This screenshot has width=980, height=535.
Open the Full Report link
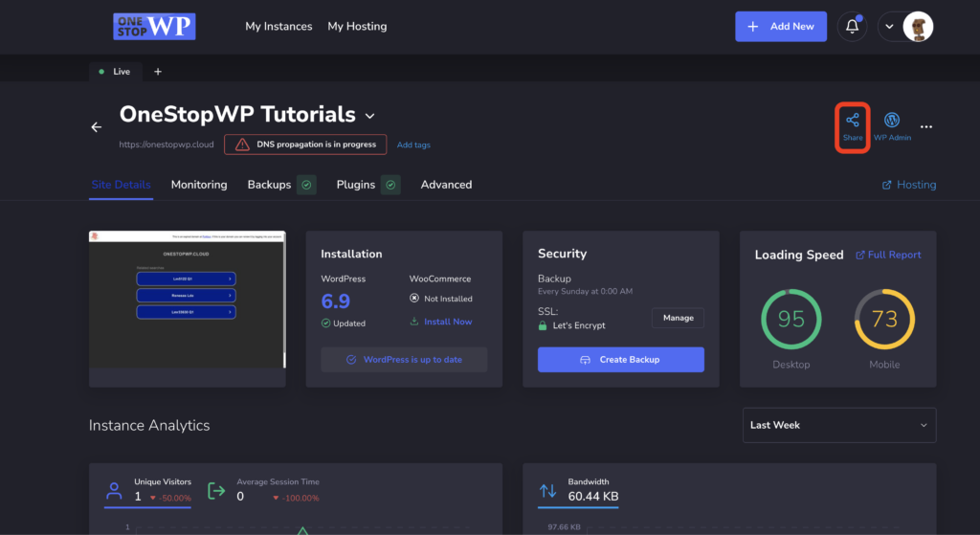click(888, 255)
